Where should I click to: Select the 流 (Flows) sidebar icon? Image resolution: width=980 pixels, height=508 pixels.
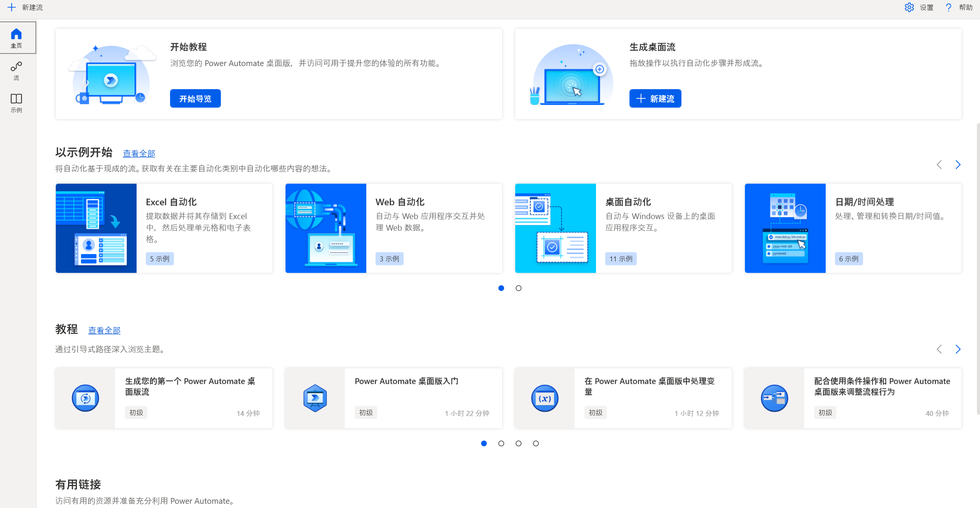[16, 70]
